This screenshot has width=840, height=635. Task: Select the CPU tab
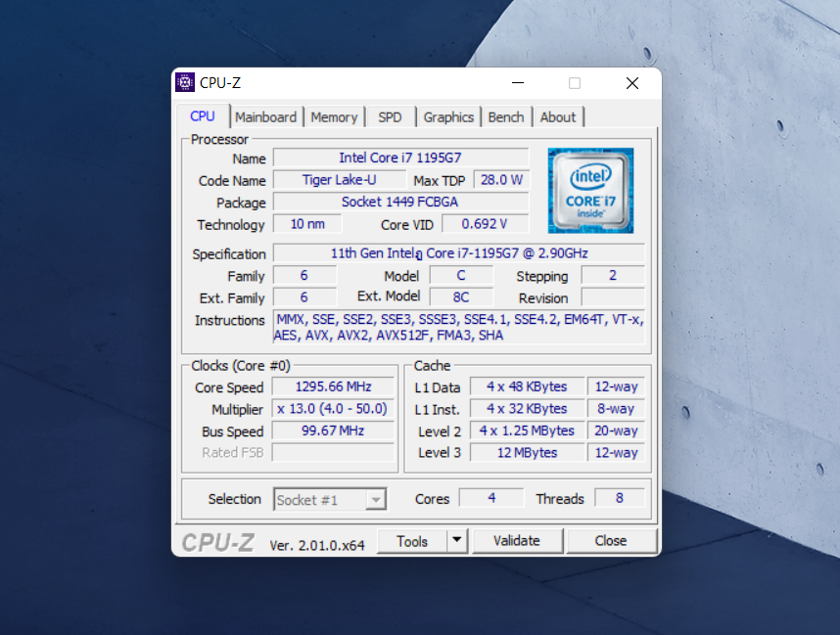tap(203, 116)
